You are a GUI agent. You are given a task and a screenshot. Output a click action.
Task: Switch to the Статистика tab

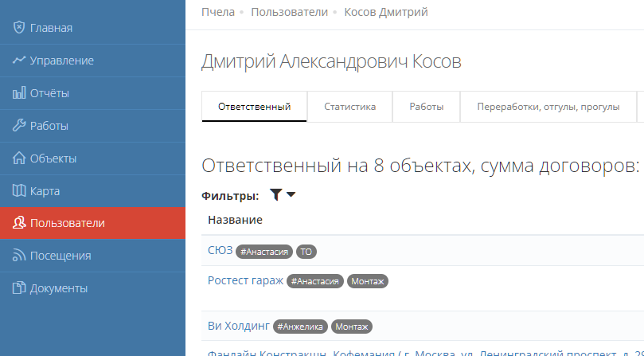[x=349, y=107]
